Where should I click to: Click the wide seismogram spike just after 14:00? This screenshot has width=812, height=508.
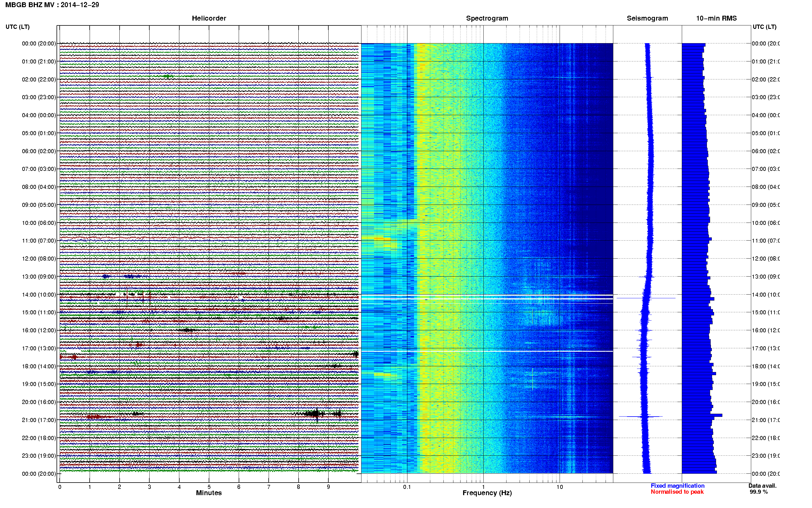coord(646,298)
